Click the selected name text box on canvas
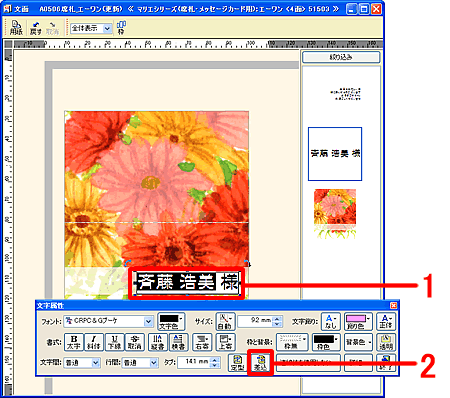This screenshot has width=450, height=398. 187,283
